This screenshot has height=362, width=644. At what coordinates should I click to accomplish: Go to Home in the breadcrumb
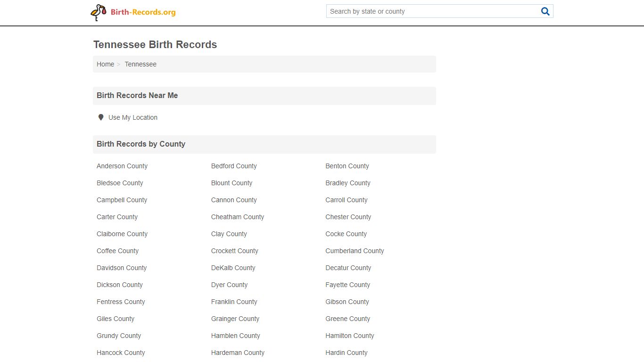[x=105, y=64]
